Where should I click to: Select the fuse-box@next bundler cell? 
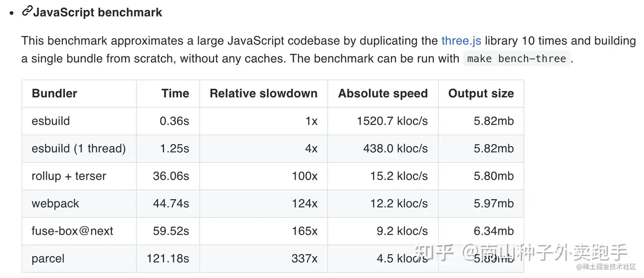click(x=72, y=231)
